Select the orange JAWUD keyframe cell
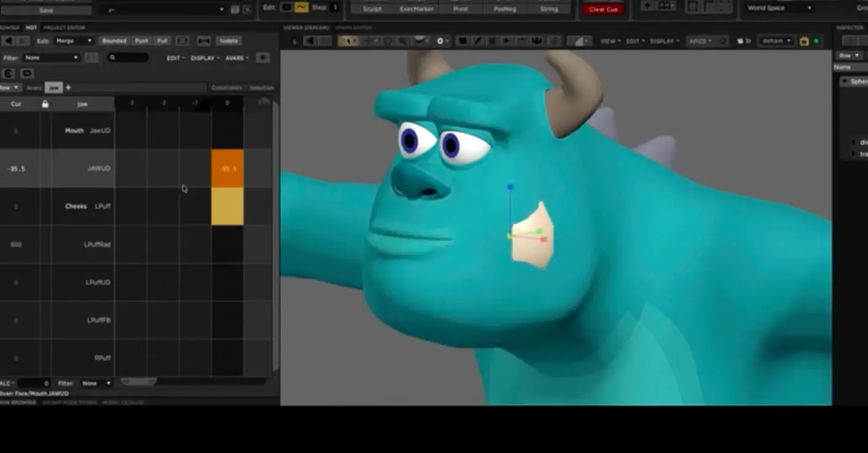Viewport: 868px width, 453px height. 227,168
